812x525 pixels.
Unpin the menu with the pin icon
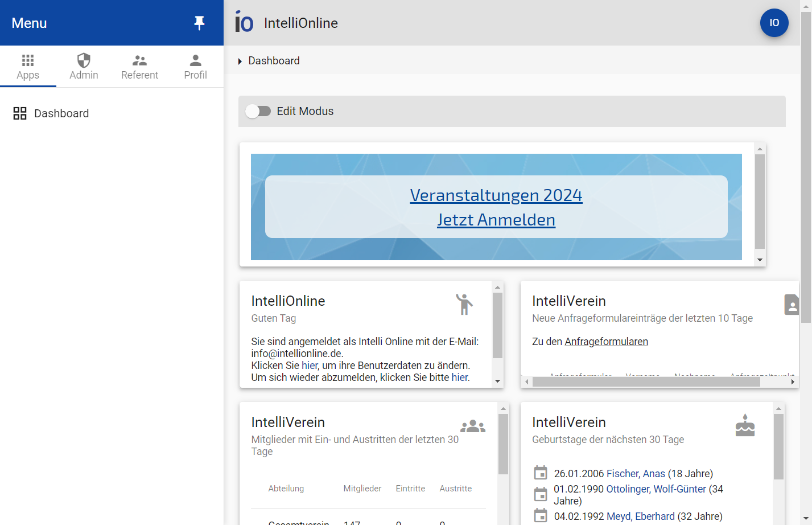click(x=199, y=23)
